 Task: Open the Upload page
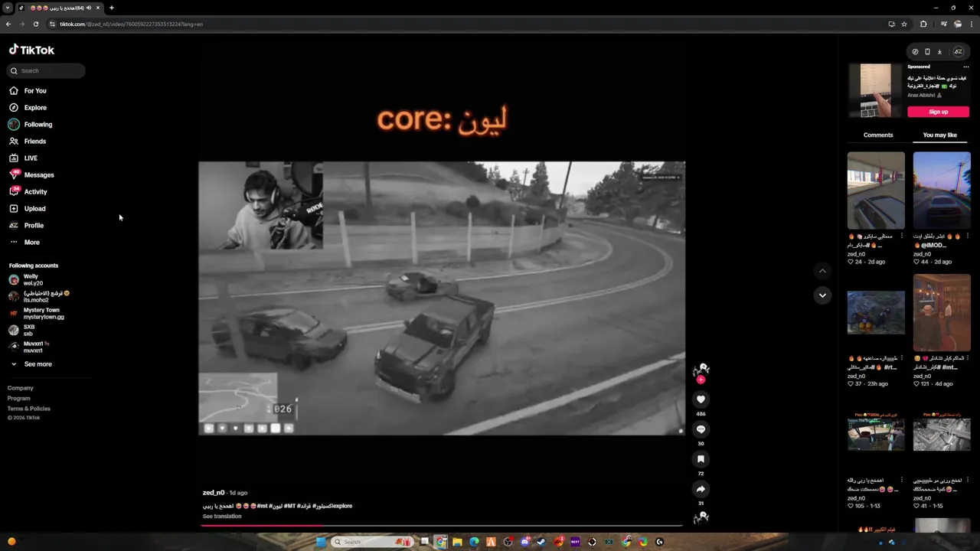pos(28,208)
